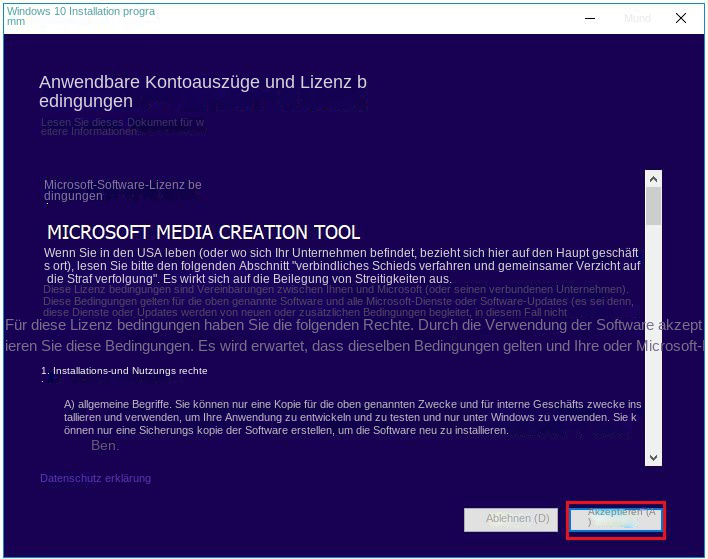The height and width of the screenshot is (559, 708).
Task: Click the 'Lesen Sie dieses Dokument' hint text
Action: coord(122,127)
